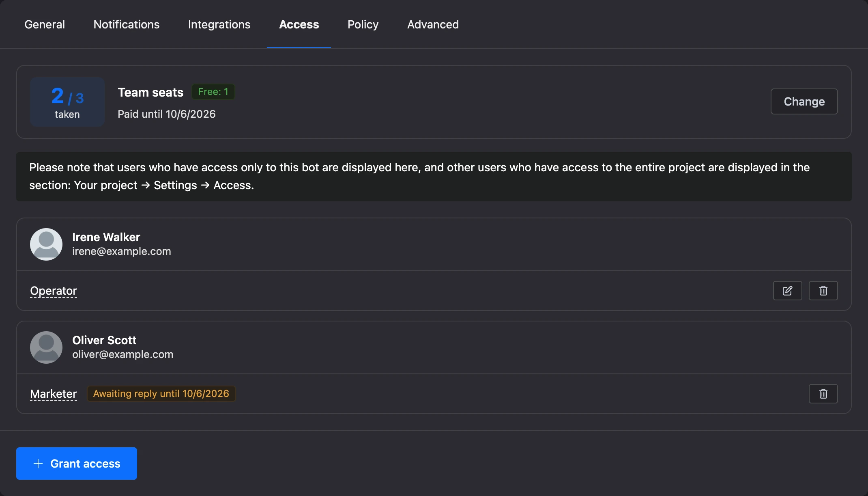Click the Operator role label
This screenshot has height=496, width=868.
point(54,291)
